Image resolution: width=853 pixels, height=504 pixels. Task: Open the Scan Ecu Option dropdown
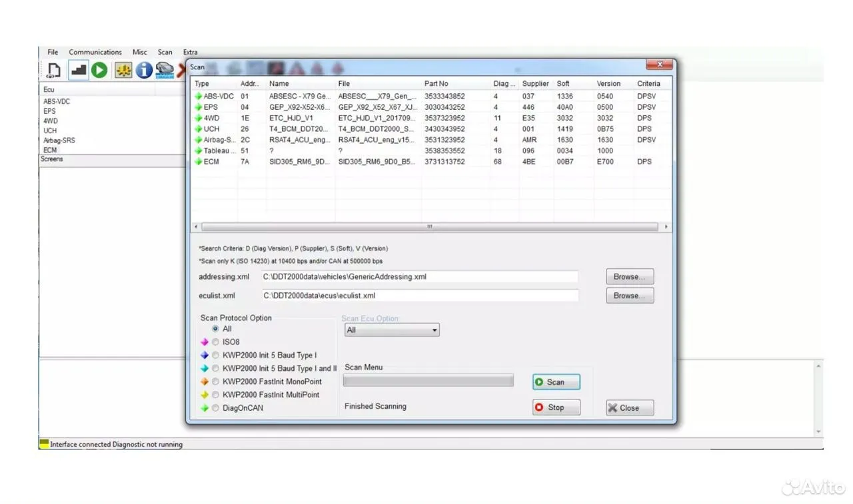tap(392, 330)
